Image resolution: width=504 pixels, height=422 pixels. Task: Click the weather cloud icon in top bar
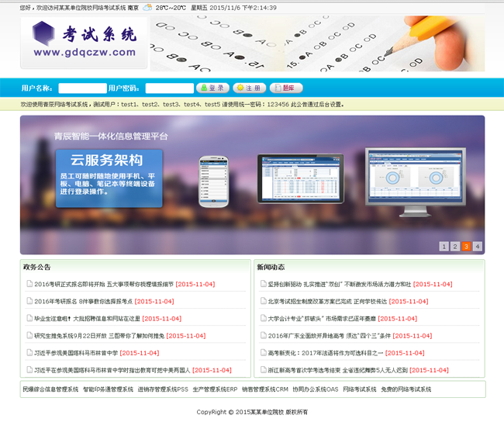click(x=147, y=8)
